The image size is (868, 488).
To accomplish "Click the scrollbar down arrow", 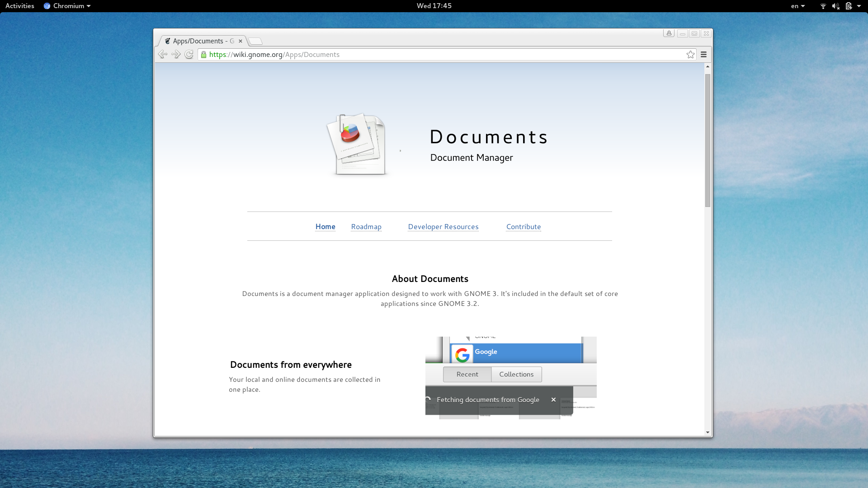I will [x=708, y=432].
